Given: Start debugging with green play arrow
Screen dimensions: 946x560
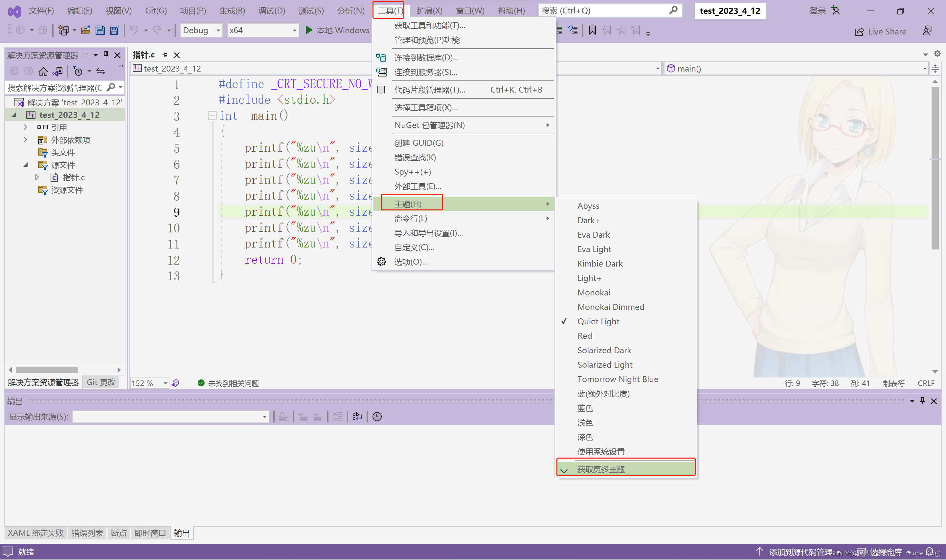Looking at the screenshot, I should point(308,30).
